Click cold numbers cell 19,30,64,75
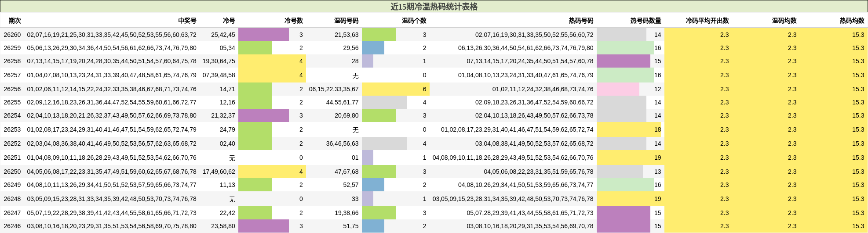Viewport: 868px width, 233px height. click(219, 61)
